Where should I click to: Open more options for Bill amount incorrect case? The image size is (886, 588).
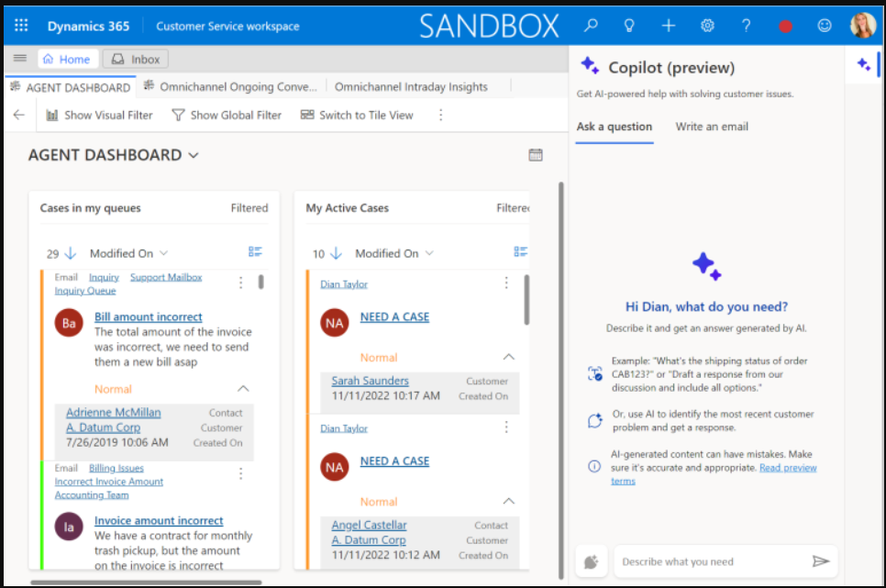pos(240,283)
